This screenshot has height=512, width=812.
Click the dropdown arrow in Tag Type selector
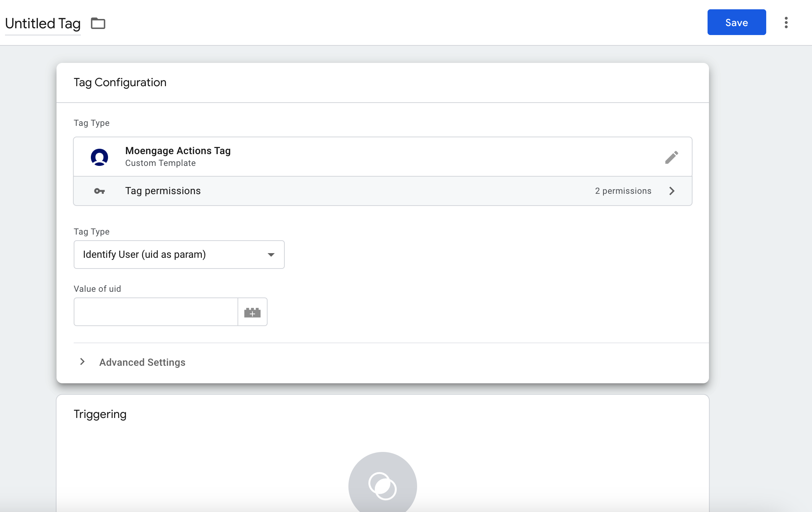[271, 255]
